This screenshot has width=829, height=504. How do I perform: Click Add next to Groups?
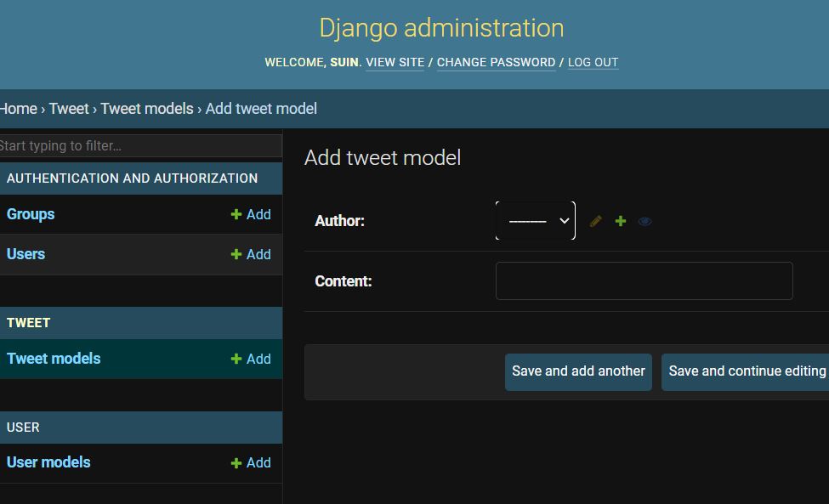tap(251, 214)
